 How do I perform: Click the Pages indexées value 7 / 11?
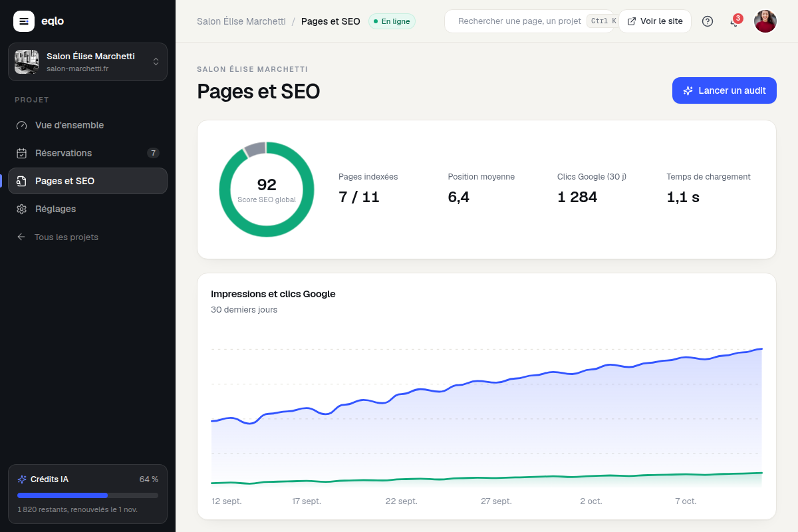359,198
